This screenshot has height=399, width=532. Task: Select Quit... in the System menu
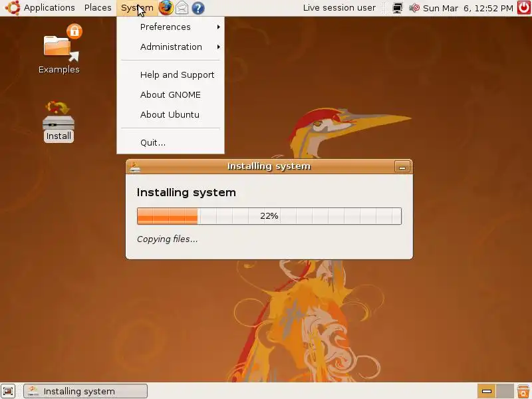click(170, 142)
